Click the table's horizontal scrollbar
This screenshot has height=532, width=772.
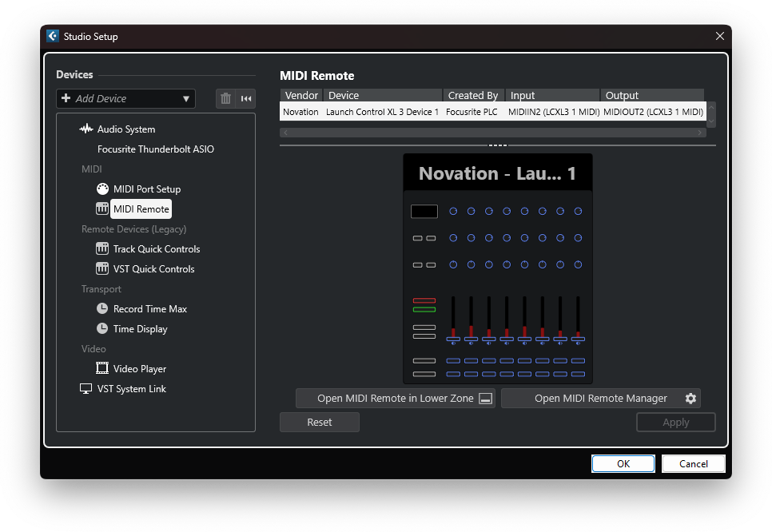pos(493,133)
